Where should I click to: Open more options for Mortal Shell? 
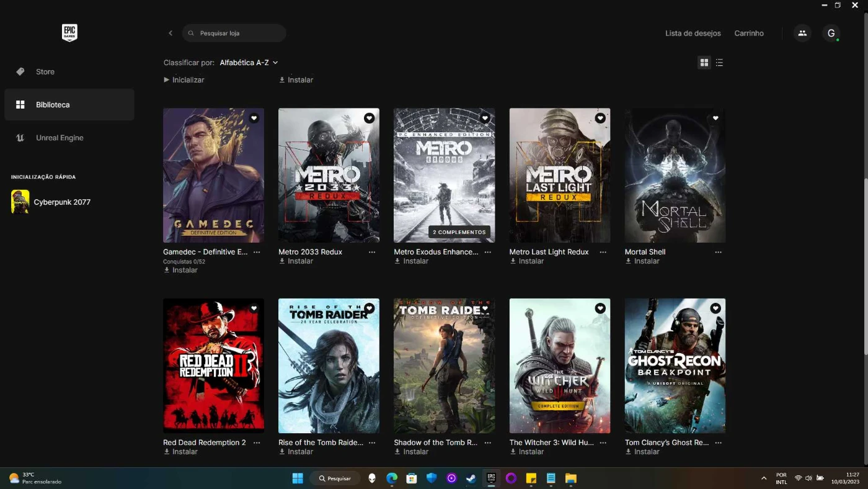[718, 252]
